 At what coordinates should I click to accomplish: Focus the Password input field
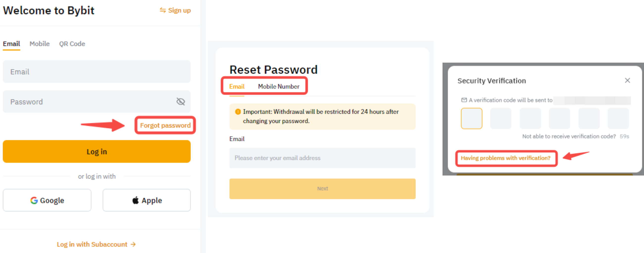(x=90, y=101)
